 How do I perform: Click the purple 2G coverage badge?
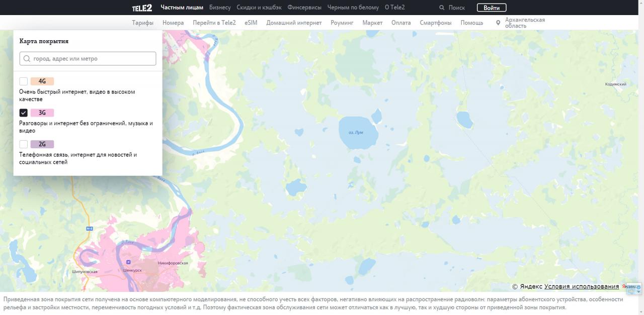click(x=42, y=144)
